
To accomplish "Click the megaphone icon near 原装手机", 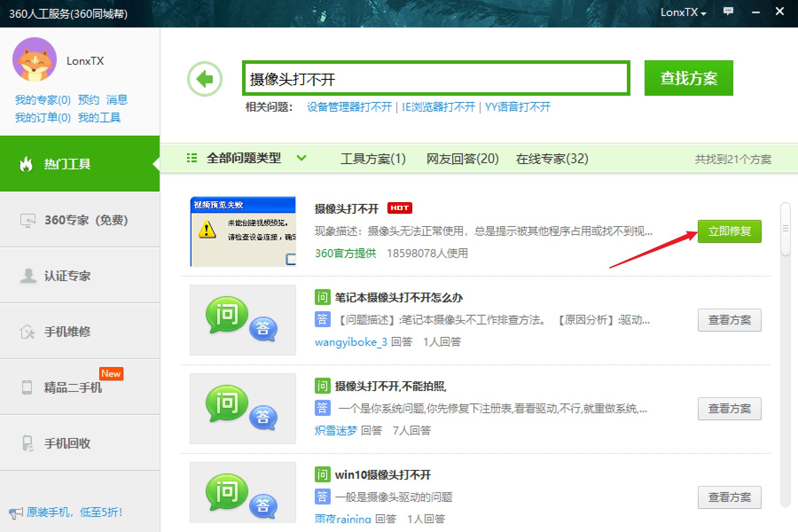I will [x=16, y=513].
